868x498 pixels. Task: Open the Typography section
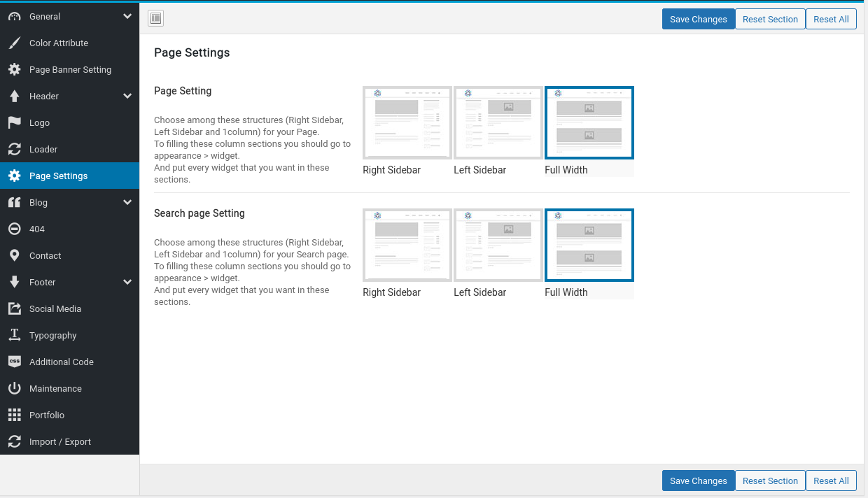coord(69,335)
